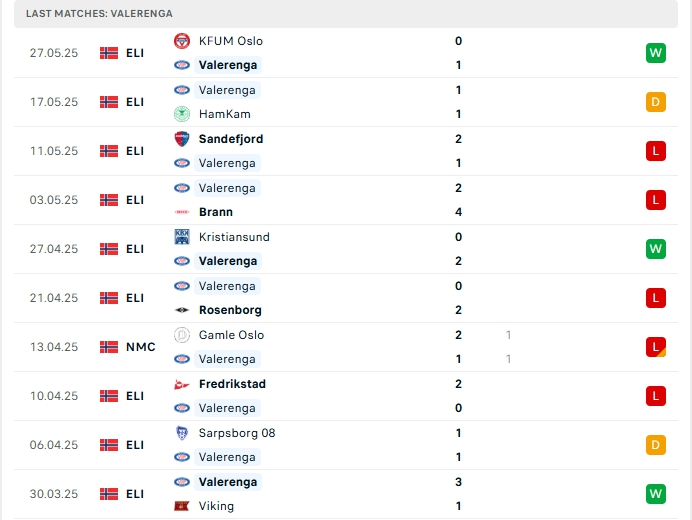The height and width of the screenshot is (520, 692).
Task: Click the red L badge for the Brann match
Action: point(656,200)
